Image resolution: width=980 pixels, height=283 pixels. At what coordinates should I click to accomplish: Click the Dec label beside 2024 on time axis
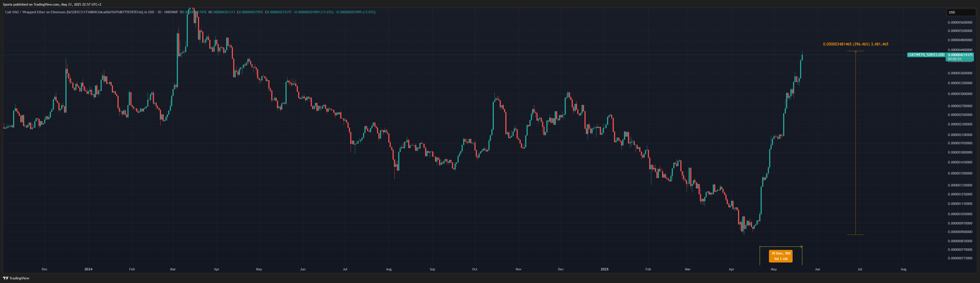pos(44,269)
